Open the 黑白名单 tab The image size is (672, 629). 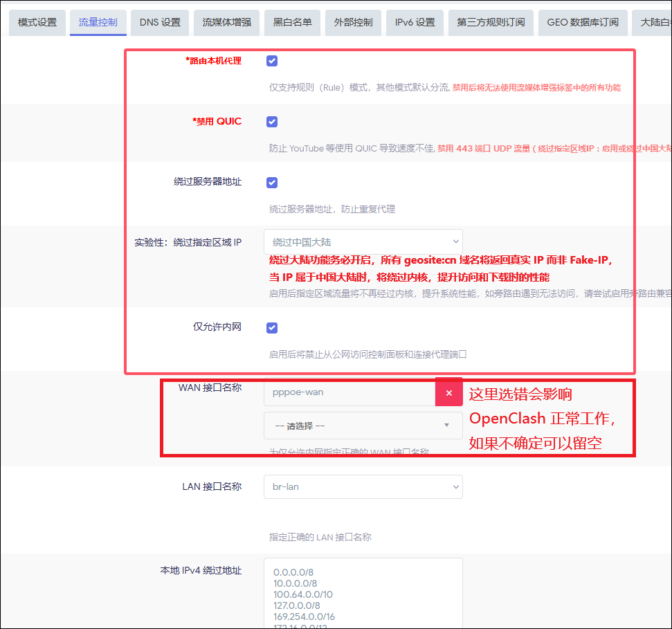pos(293,22)
